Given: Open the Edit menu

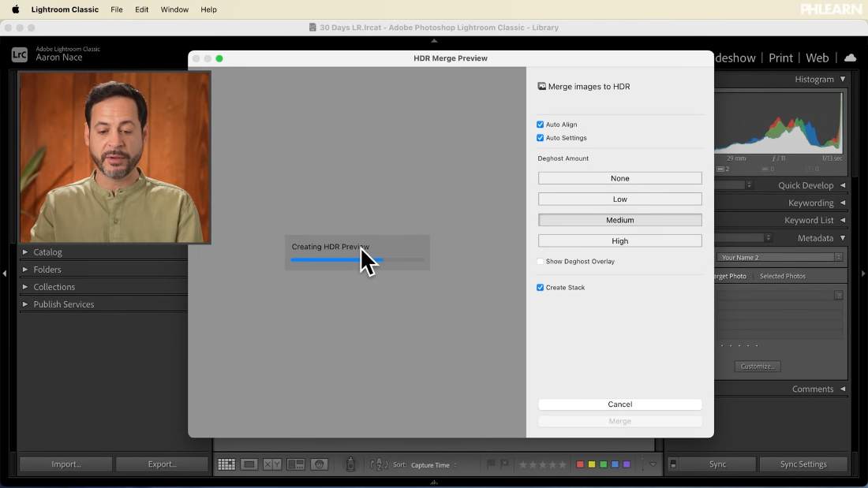Looking at the screenshot, I should click(x=142, y=9).
